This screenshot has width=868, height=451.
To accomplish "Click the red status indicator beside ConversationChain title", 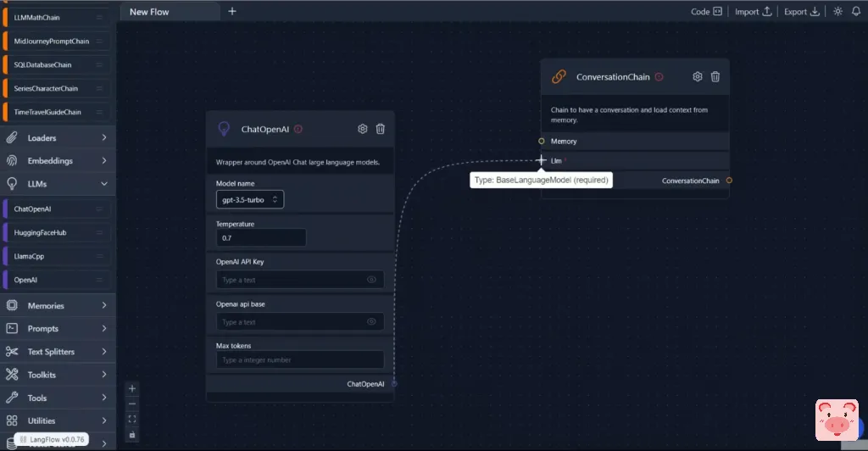I will [x=659, y=77].
